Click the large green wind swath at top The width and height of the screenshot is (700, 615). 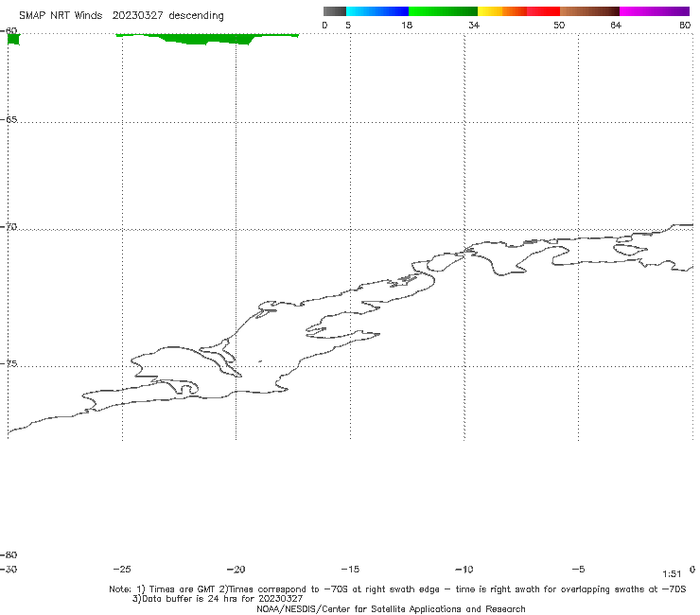coord(207,39)
